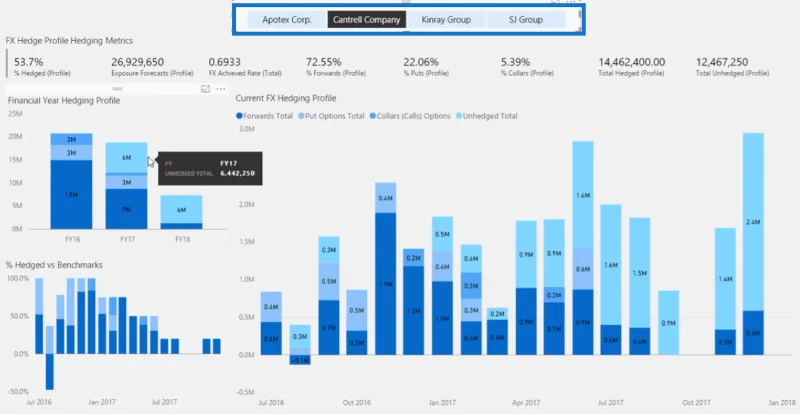
Task: Select the 6M unhedged segment of FY17 bar
Action: click(127, 158)
